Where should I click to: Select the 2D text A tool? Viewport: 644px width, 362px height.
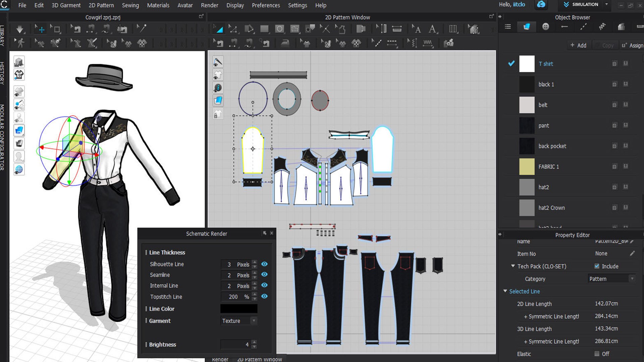432,29
